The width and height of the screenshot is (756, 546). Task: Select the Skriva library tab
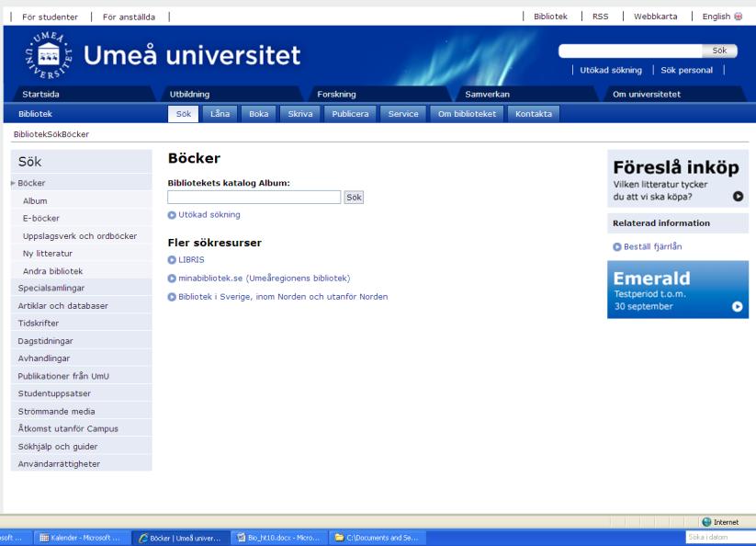(299, 114)
